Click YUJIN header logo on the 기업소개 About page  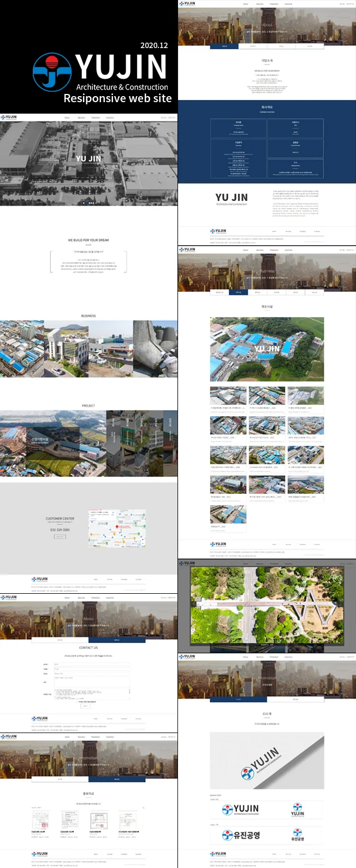187,4
